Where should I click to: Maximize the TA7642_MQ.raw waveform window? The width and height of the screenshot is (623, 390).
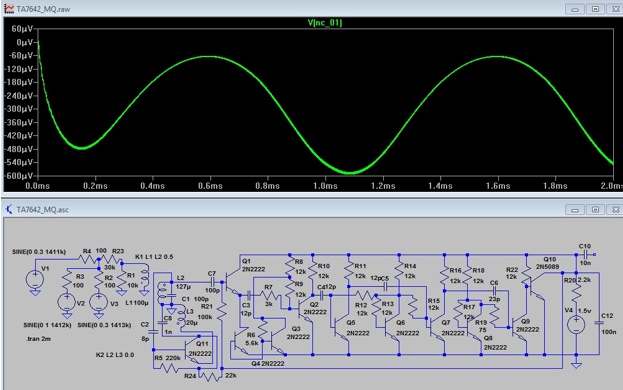pos(595,9)
